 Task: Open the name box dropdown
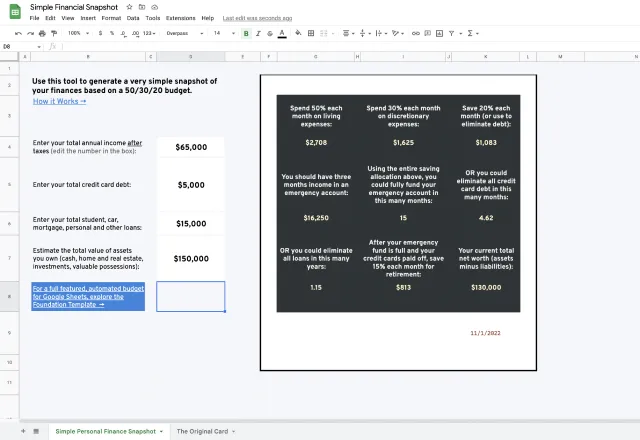click(x=39, y=47)
